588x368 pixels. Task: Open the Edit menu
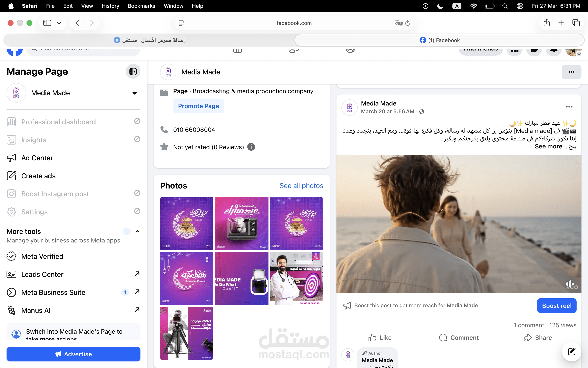[68, 6]
